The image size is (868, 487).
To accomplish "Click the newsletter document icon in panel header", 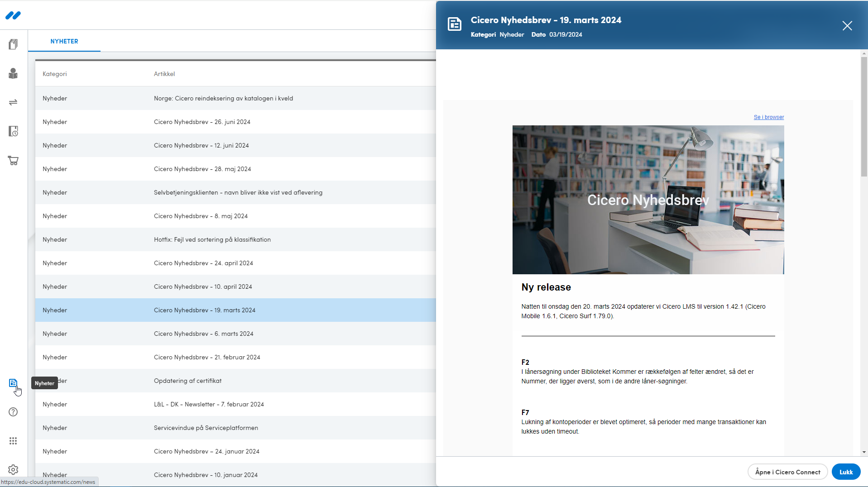I will click(x=455, y=24).
